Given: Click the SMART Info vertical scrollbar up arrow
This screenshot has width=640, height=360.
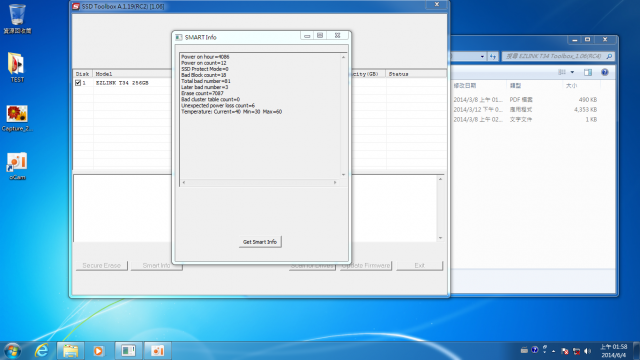Looking at the screenshot, I should point(344,57).
